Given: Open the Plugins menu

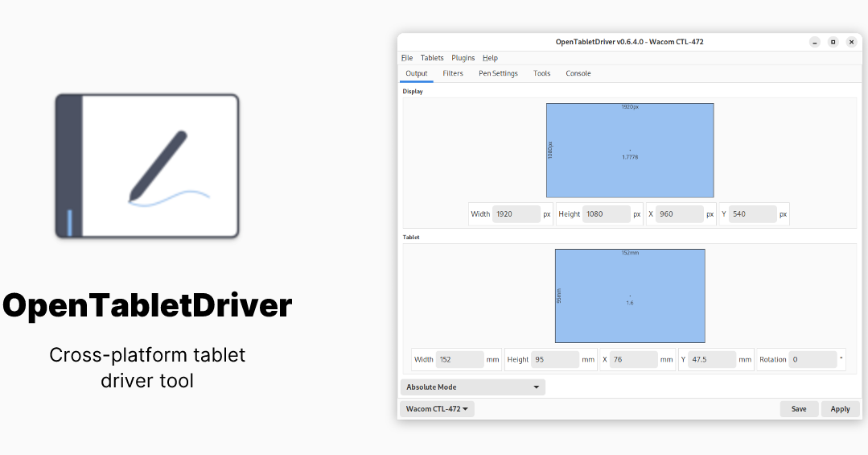Looking at the screenshot, I should 463,58.
